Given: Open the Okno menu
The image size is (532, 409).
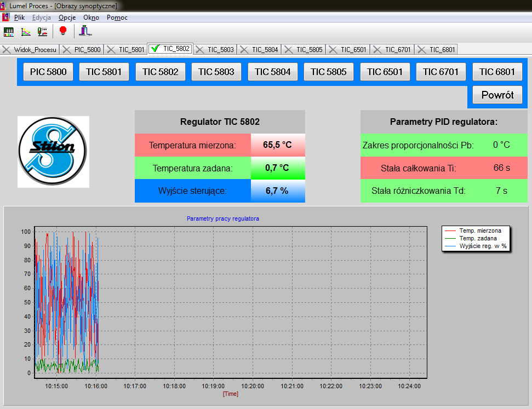Looking at the screenshot, I should click(x=91, y=18).
